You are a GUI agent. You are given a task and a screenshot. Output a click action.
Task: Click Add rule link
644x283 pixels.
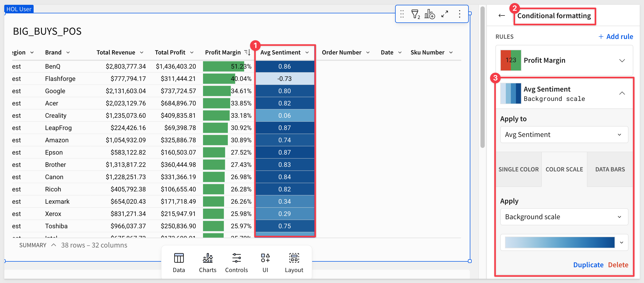coord(616,37)
